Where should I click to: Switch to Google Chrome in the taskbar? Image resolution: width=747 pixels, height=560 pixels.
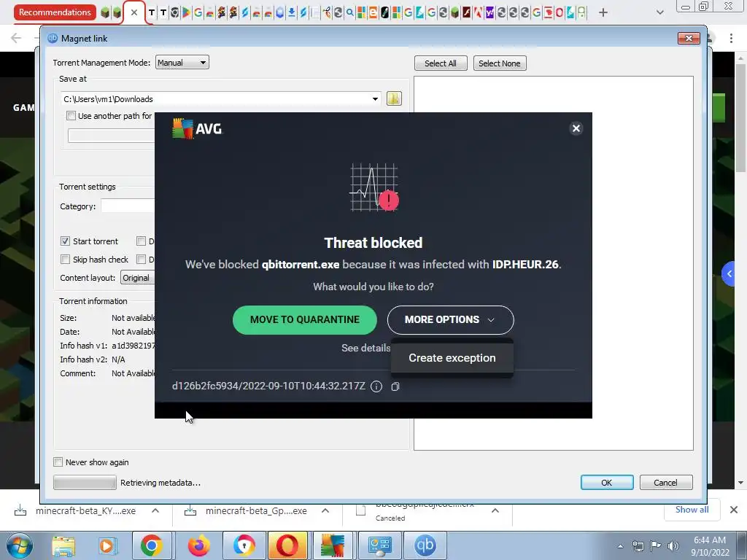coord(152,545)
